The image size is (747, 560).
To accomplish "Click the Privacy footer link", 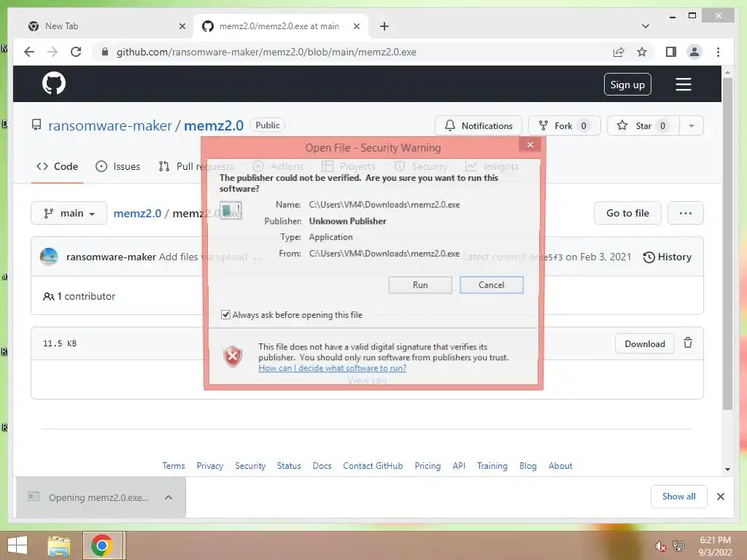I will tap(209, 466).
